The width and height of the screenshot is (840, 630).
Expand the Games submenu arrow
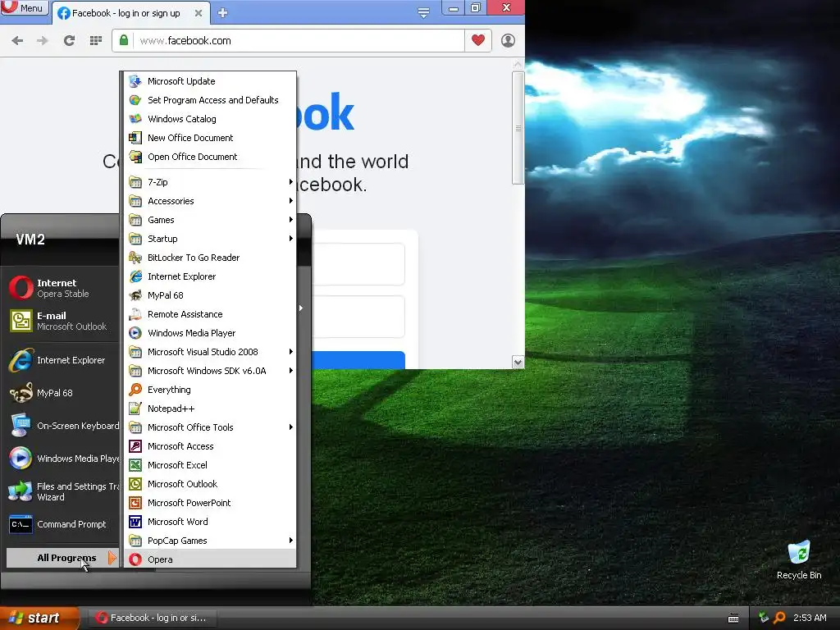[x=291, y=220]
